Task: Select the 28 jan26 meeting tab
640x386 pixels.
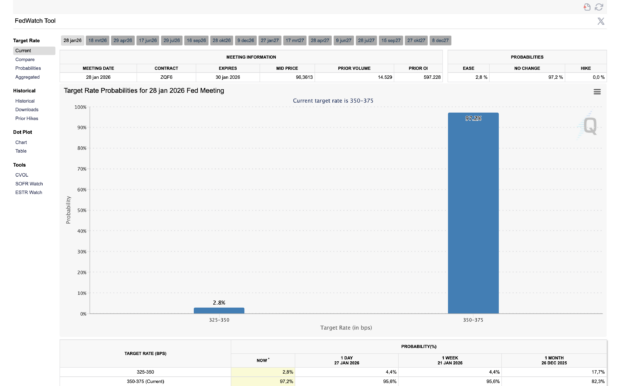Action: [73, 40]
